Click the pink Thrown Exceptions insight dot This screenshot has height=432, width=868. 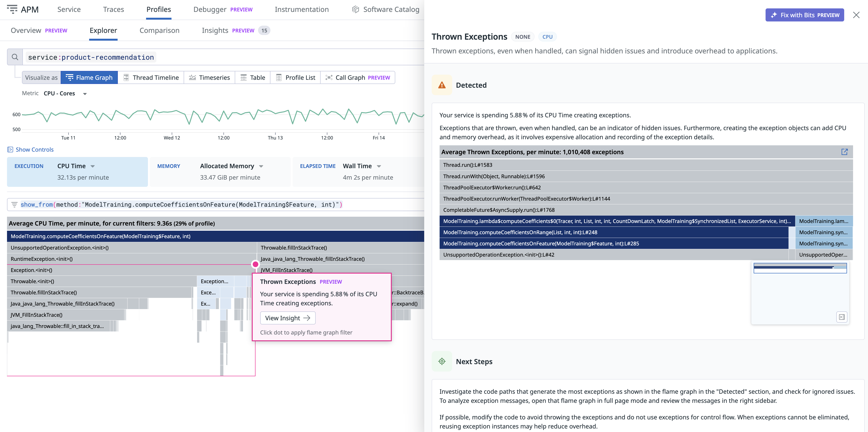[255, 264]
